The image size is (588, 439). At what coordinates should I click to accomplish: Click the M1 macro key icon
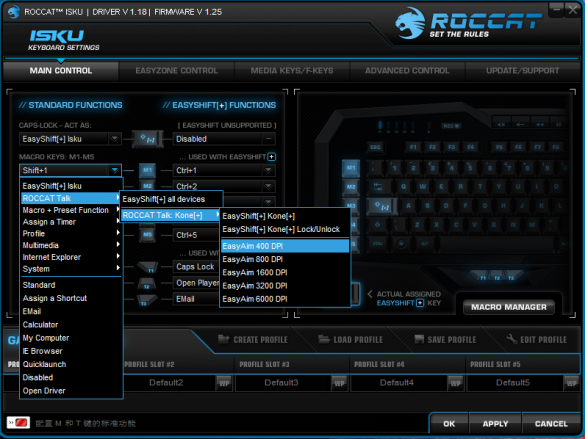pos(147,170)
